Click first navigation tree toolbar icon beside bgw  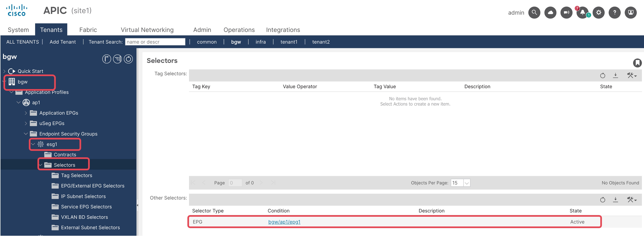(x=106, y=59)
